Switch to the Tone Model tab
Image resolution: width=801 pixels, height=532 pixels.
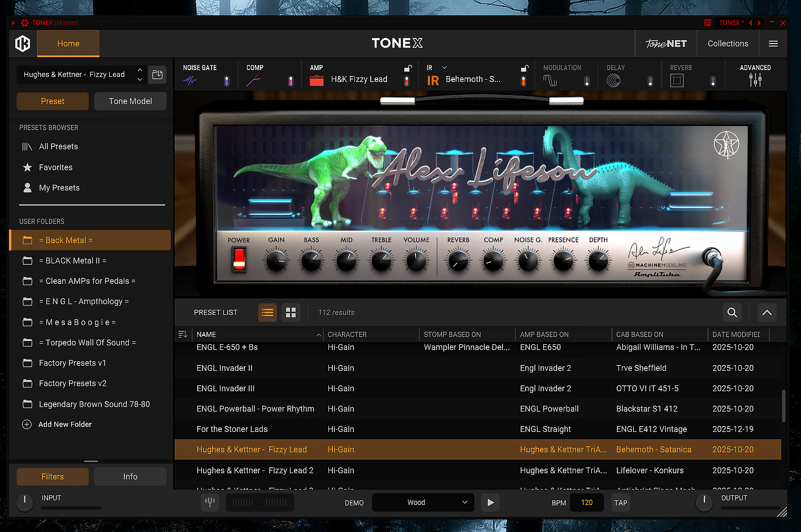[x=130, y=101]
